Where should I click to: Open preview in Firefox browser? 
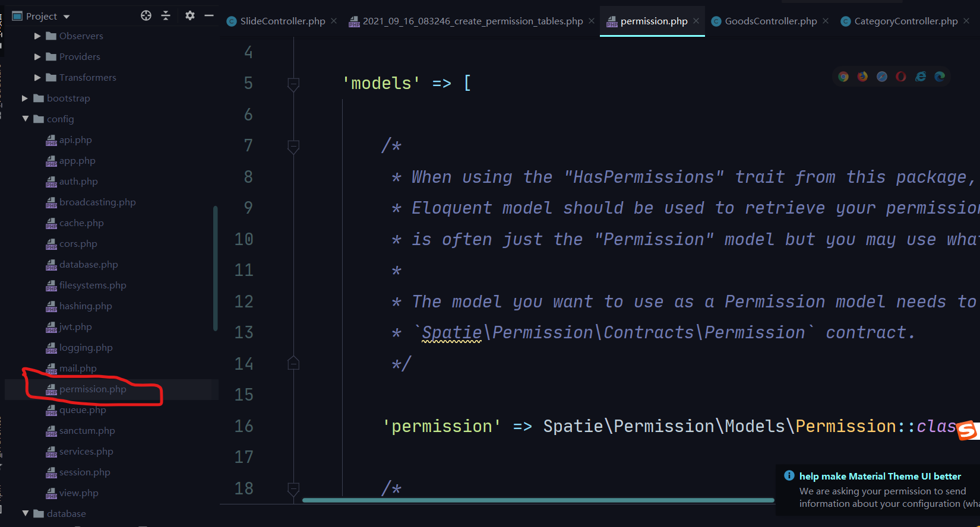862,77
